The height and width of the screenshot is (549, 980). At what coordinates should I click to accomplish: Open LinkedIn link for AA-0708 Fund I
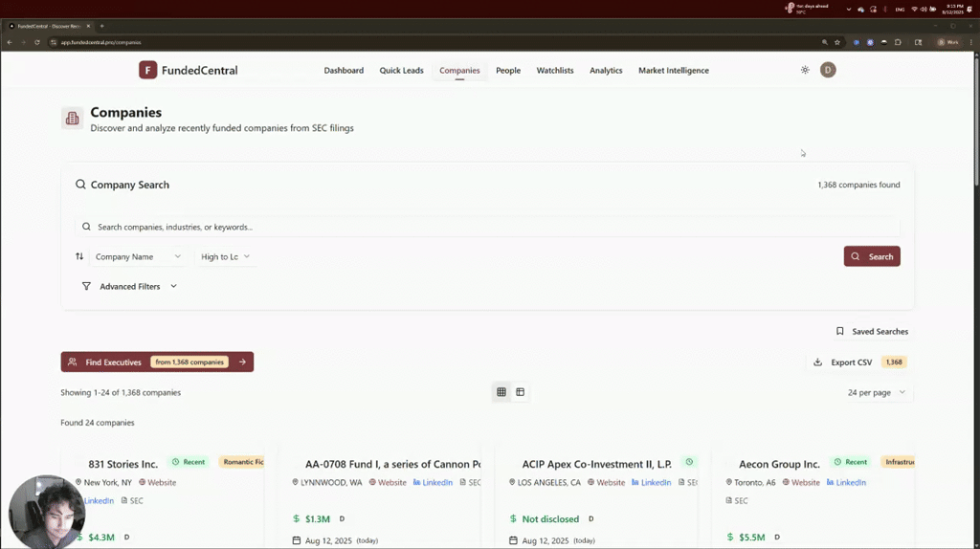[x=433, y=482]
